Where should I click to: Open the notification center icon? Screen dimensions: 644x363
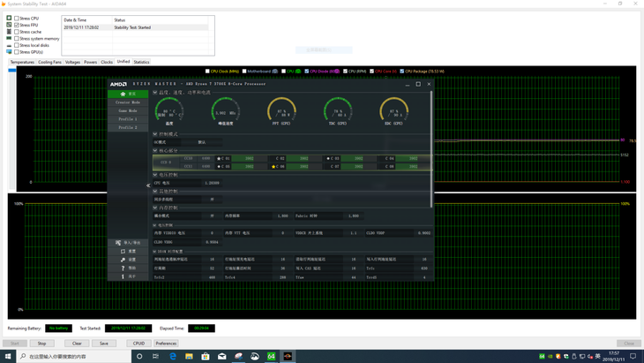tap(633, 356)
